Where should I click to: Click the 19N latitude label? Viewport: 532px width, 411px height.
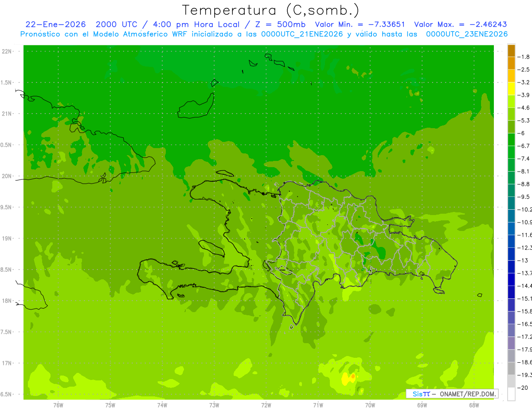7,238
